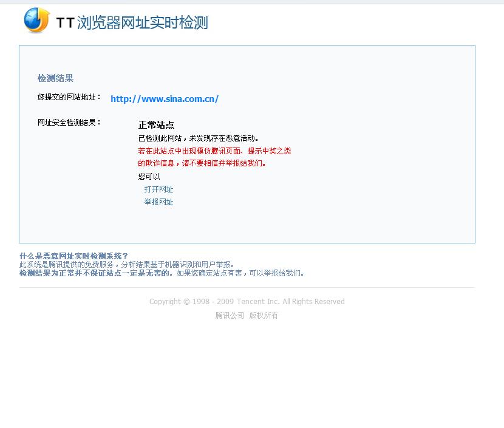
Task: Click the 腾讯公司 footer text
Action: pos(230,316)
